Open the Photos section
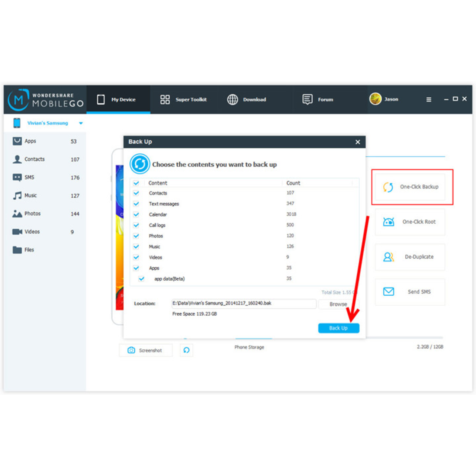 click(17, 213)
